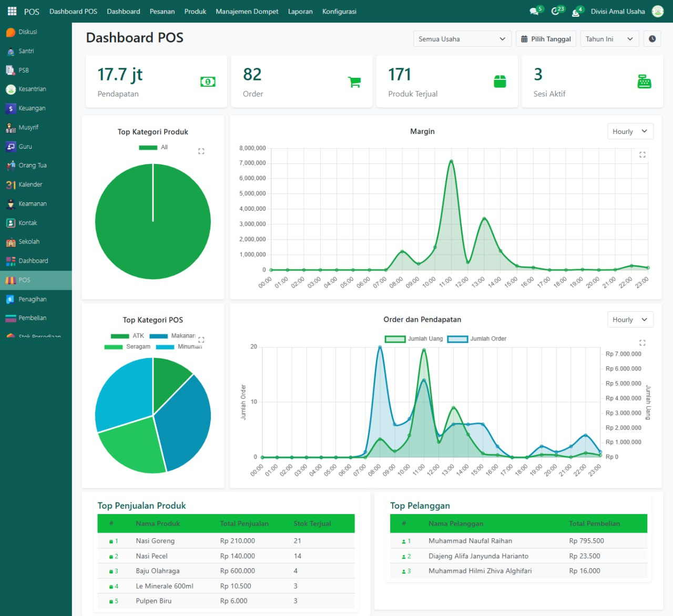The height and width of the screenshot is (616, 673).
Task: Expand Top Kategori Produk chart to fullscreen
Action: 201,151
